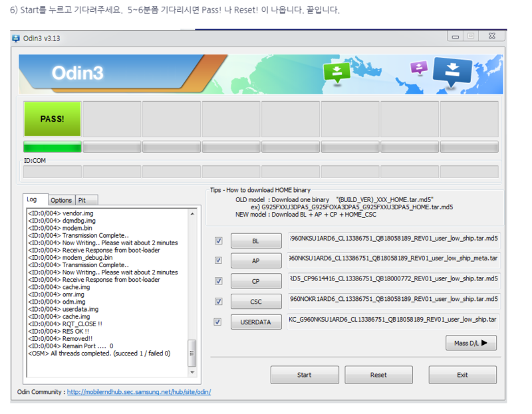
Task: Open the Odin Community samsung link
Action: 139,392
